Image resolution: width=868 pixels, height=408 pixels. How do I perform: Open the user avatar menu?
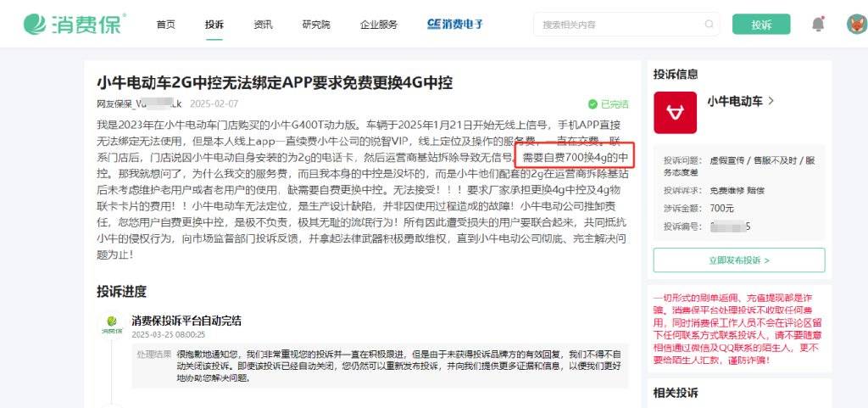[856, 24]
